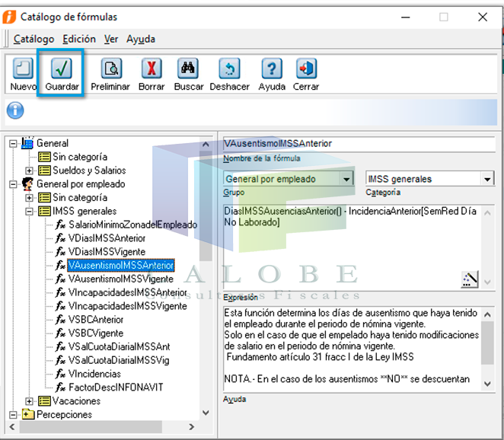Select SalarioMinimoZonadelEmpleado formula
The width and height of the screenshot is (504, 440).
(132, 225)
